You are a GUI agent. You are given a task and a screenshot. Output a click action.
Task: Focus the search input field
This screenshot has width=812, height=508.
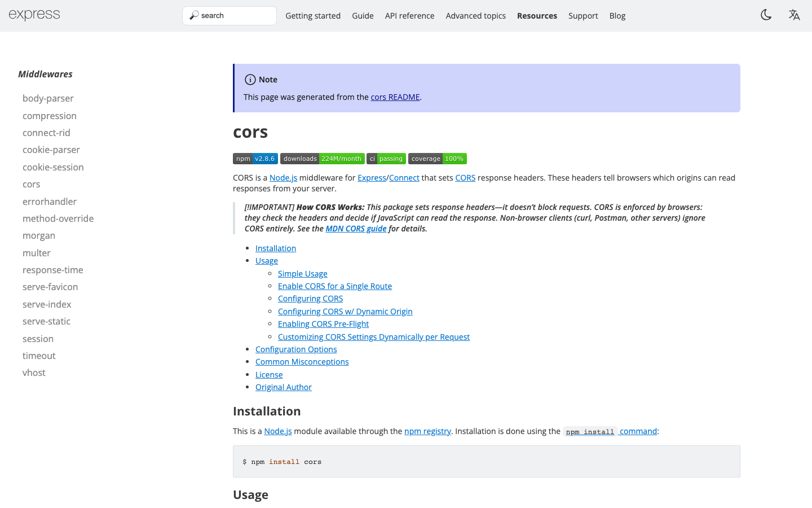[x=230, y=16]
